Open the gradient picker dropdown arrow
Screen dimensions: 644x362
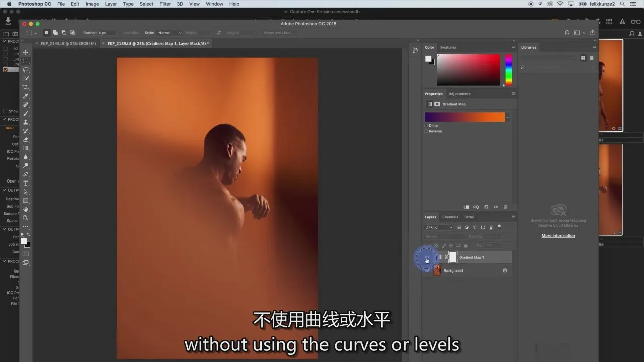pos(507,117)
